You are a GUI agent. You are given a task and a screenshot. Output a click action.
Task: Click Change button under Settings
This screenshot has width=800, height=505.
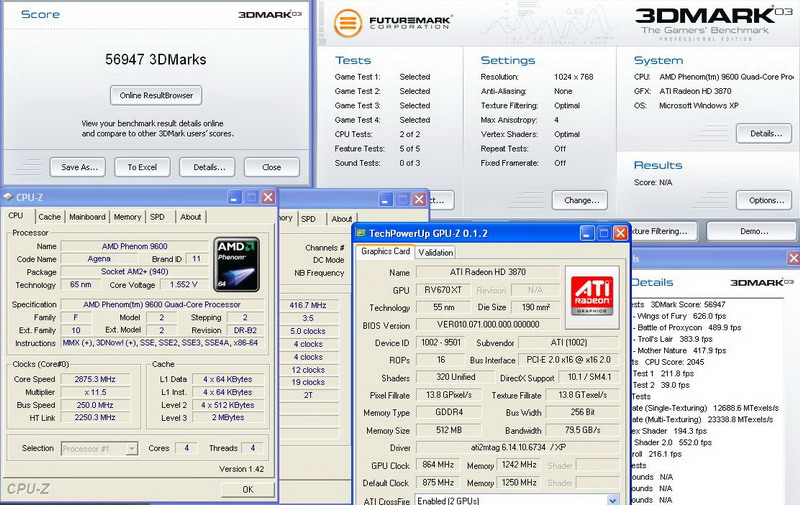[x=580, y=200]
